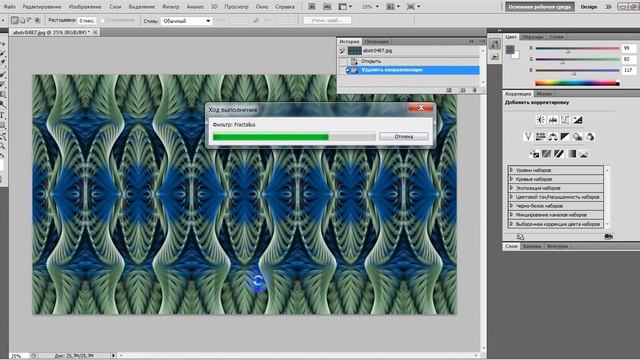Open Arrange Documents dropdown in top bar
640x360 pixels.
pos(392,7)
